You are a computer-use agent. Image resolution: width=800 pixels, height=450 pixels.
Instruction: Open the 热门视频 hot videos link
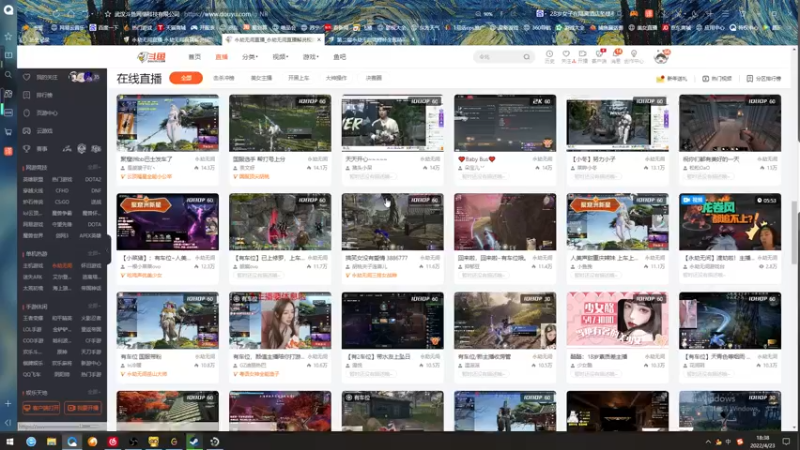[717, 79]
